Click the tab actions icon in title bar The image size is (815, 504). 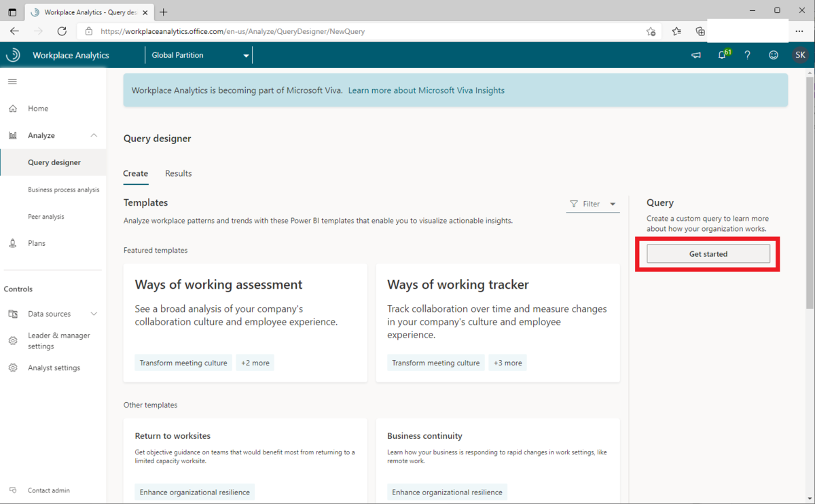point(12,12)
